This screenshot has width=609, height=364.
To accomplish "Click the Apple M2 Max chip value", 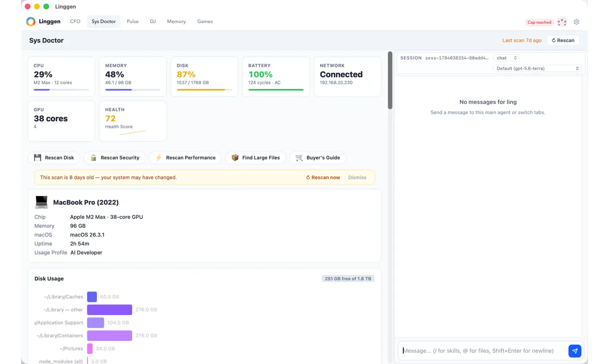I will pos(106,217).
